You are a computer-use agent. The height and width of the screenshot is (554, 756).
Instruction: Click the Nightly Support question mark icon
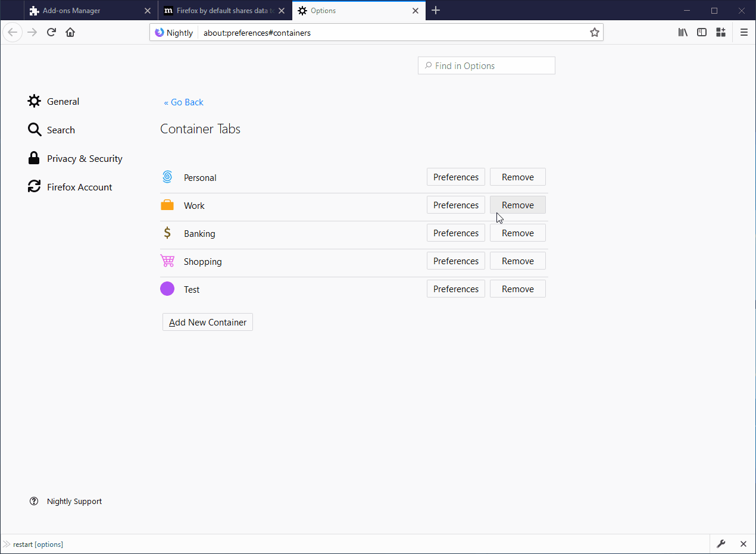tap(34, 501)
